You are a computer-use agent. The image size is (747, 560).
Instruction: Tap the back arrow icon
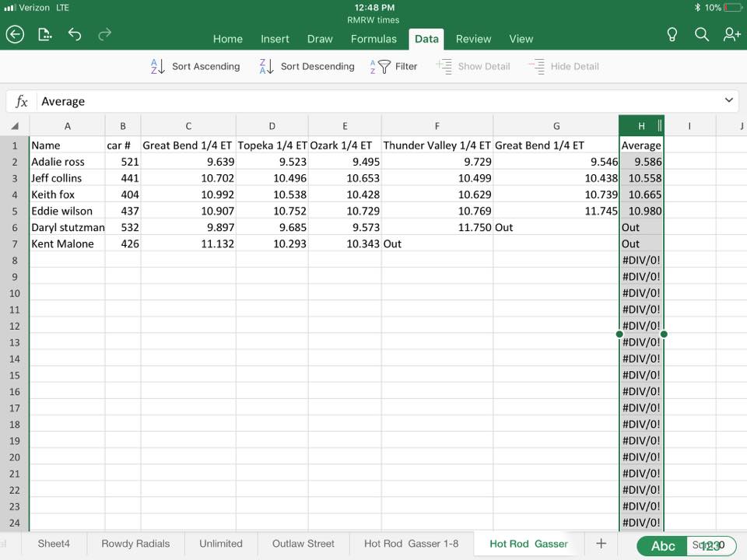click(15, 34)
